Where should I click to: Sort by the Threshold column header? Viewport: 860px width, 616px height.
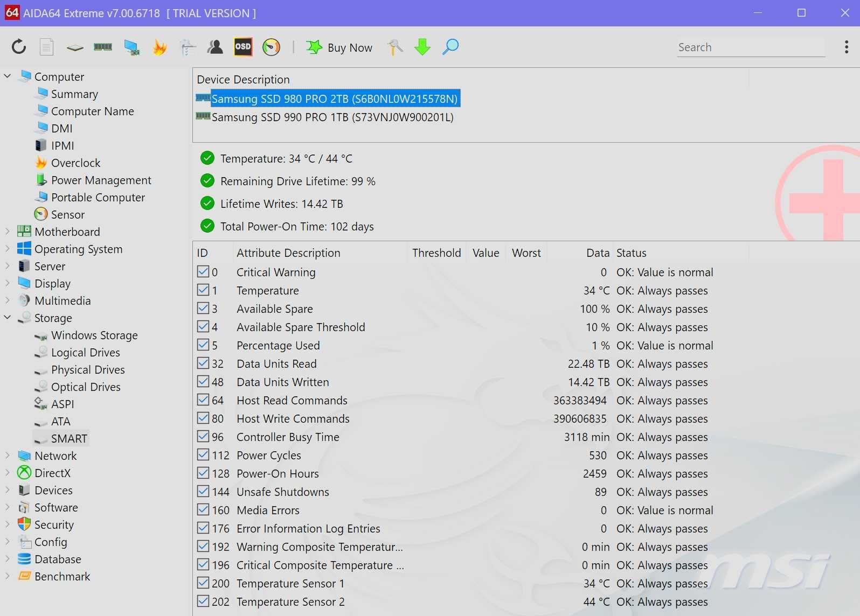(436, 253)
